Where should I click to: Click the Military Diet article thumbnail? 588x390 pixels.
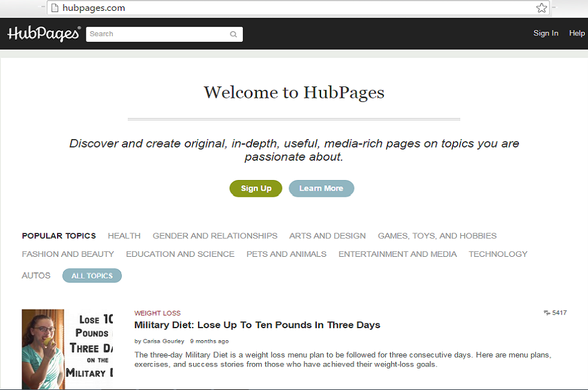67,349
